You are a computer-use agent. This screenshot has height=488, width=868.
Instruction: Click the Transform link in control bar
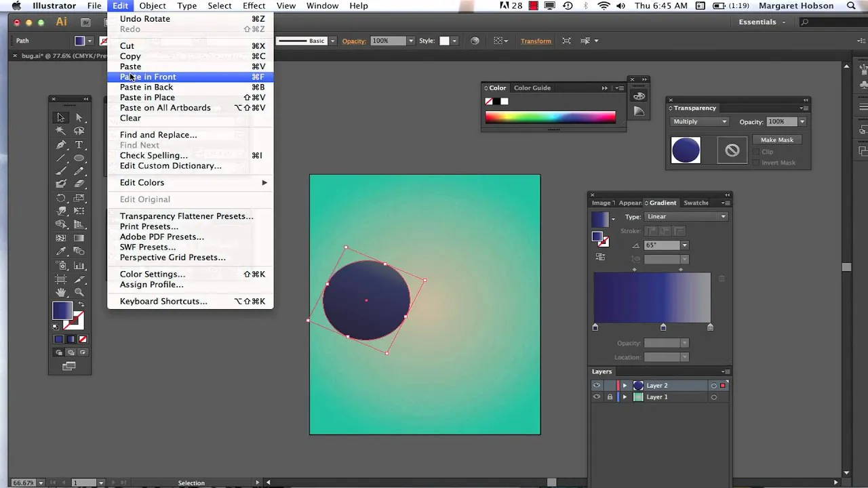click(x=536, y=41)
